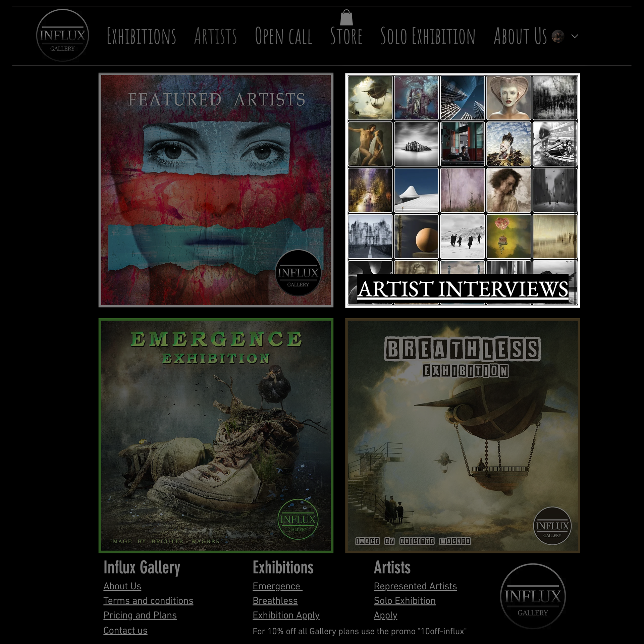Click the Contact us footer link
This screenshot has height=644, width=644.
125,631
